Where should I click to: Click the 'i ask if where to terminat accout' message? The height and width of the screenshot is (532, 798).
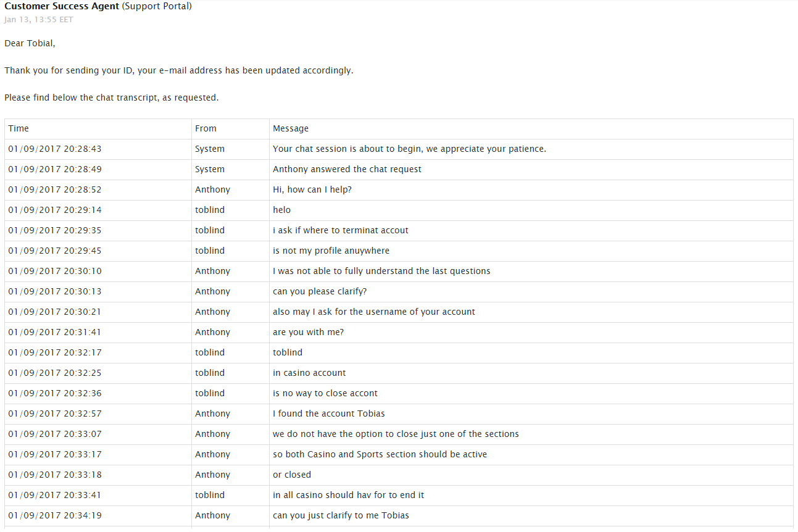tap(341, 230)
